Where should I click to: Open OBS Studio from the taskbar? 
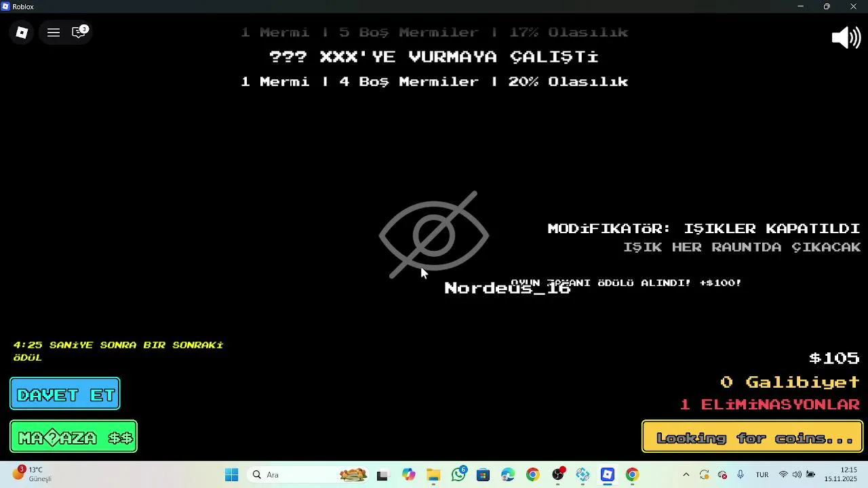pyautogui.click(x=558, y=475)
